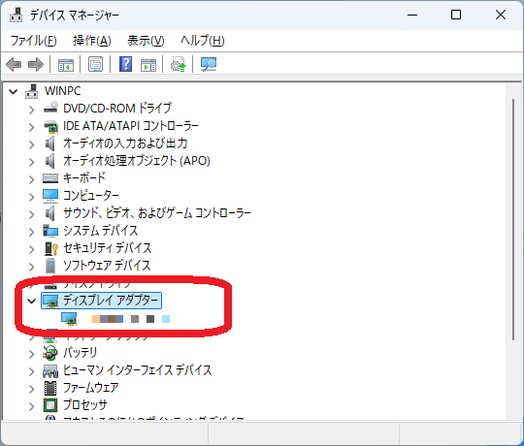Image resolution: width=524 pixels, height=446 pixels.
Task: Open the ヘルプ(H) menu
Action: click(x=203, y=41)
